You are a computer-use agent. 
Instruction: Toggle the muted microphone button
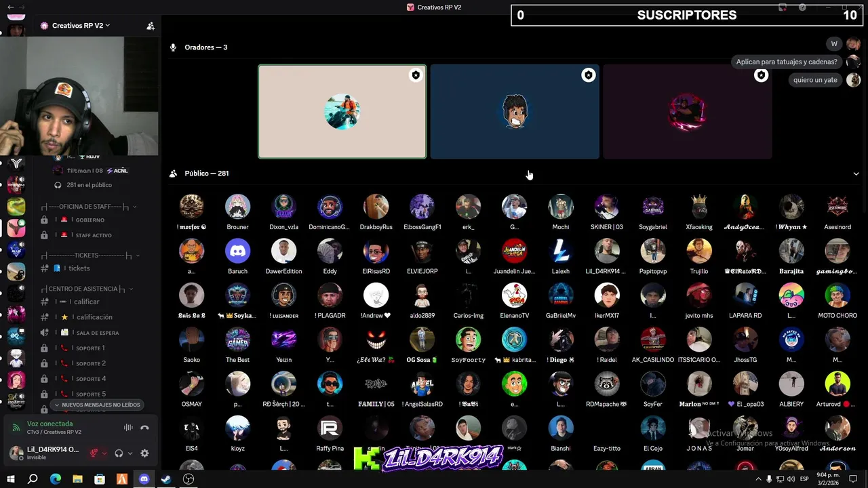pyautogui.click(x=94, y=453)
